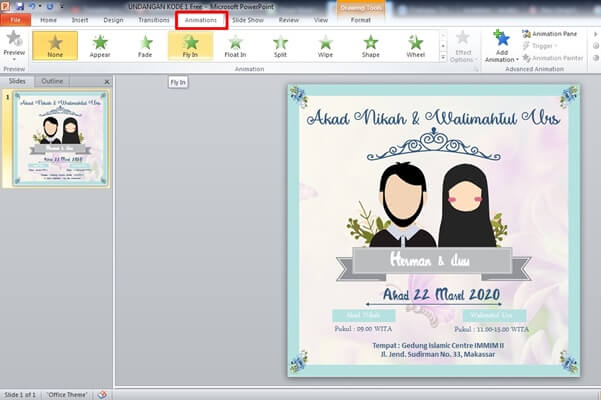Open the Trigger dropdown
Image resolution: width=601 pixels, height=400 pixels.
540,46
